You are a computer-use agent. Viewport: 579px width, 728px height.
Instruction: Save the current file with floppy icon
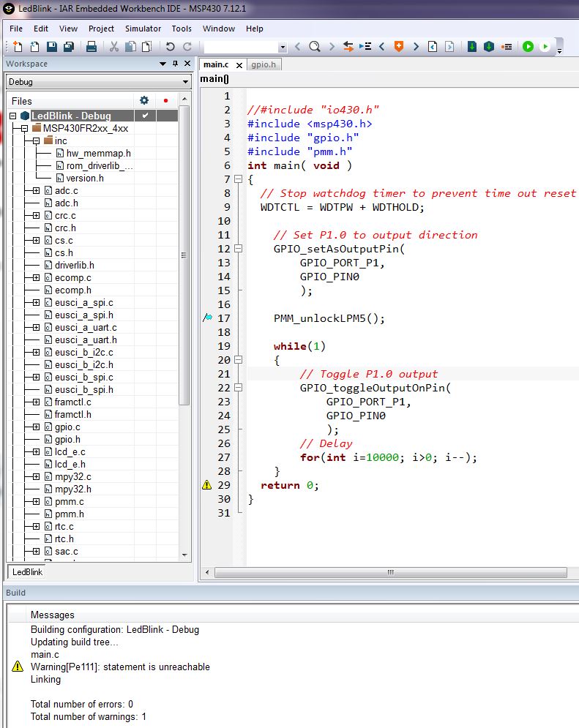coord(52,46)
